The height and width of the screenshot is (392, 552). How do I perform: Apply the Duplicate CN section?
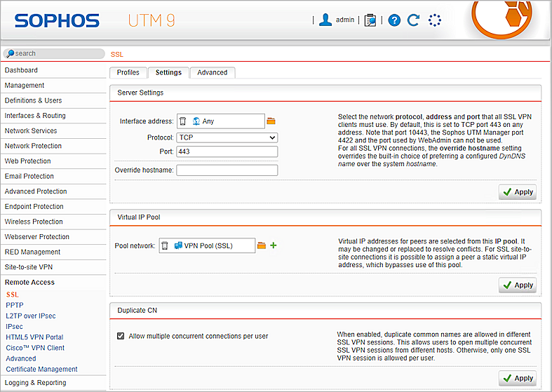[x=518, y=378]
